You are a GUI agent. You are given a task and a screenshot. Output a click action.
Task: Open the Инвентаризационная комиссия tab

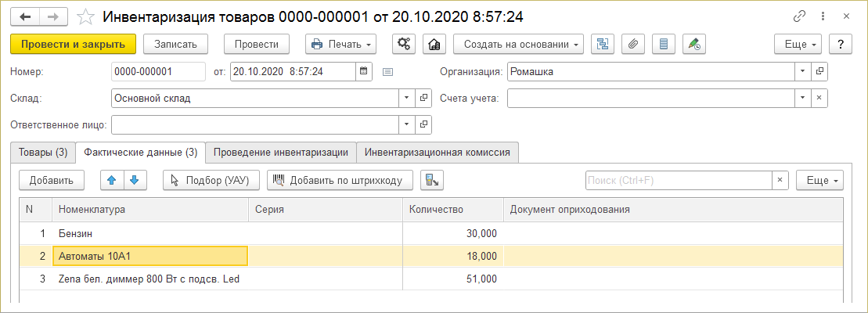tap(438, 153)
